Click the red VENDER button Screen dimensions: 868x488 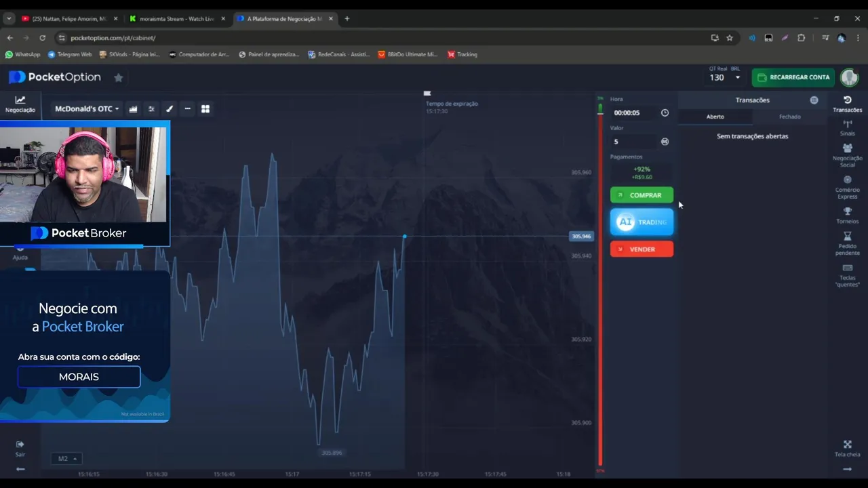642,249
